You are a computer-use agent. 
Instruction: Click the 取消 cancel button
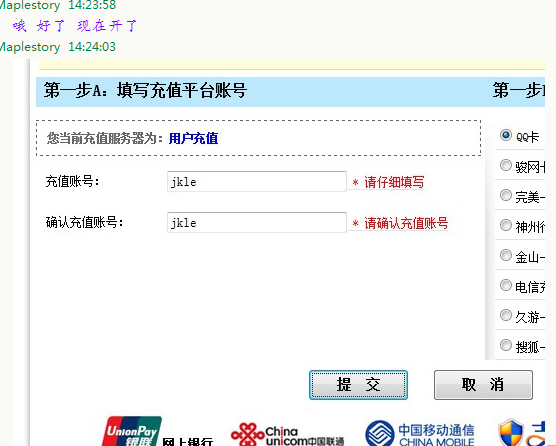[483, 385]
